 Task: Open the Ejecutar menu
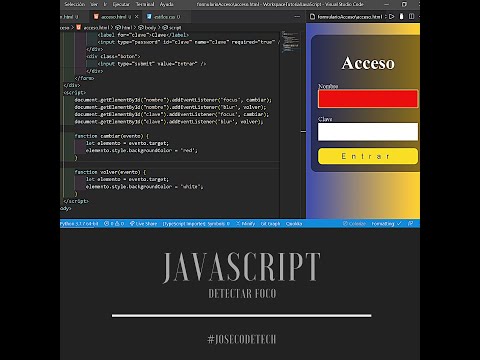click(121, 4)
